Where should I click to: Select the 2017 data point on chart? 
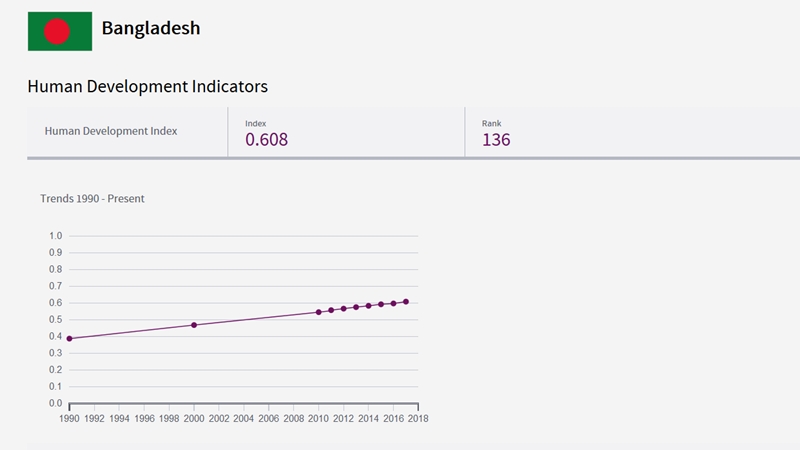tap(406, 301)
